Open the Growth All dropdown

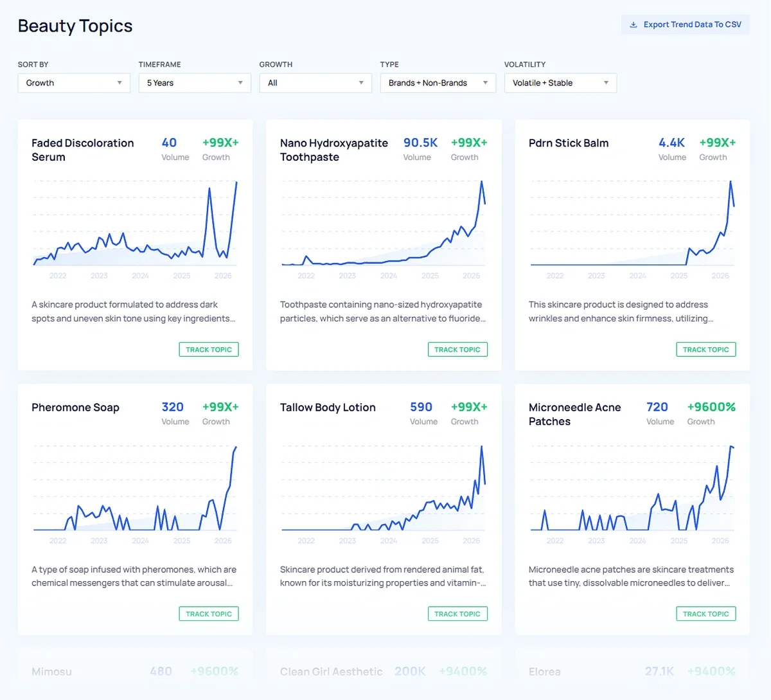point(315,83)
